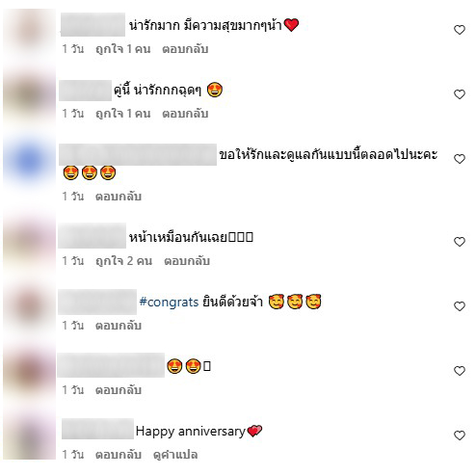
Task: Reply to the "น่ารักมาก" comment
Action: 185,49
